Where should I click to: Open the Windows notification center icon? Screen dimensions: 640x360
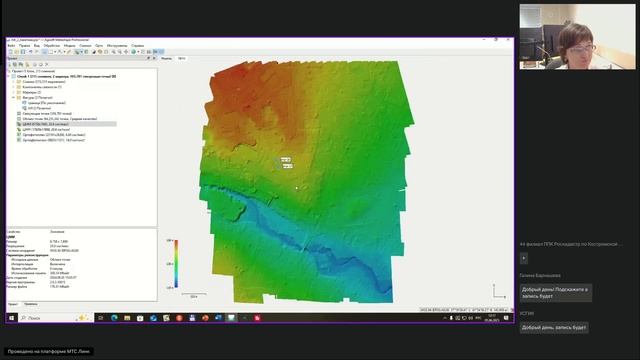[506, 318]
